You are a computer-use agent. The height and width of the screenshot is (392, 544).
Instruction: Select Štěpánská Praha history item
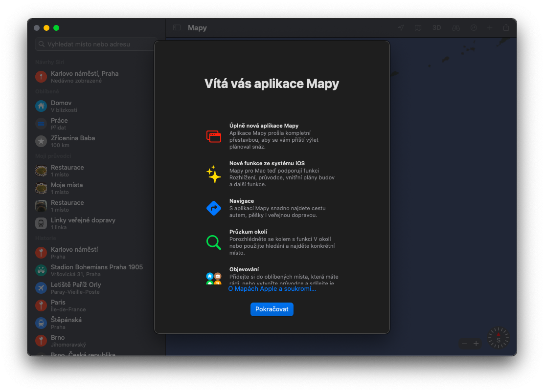96,323
